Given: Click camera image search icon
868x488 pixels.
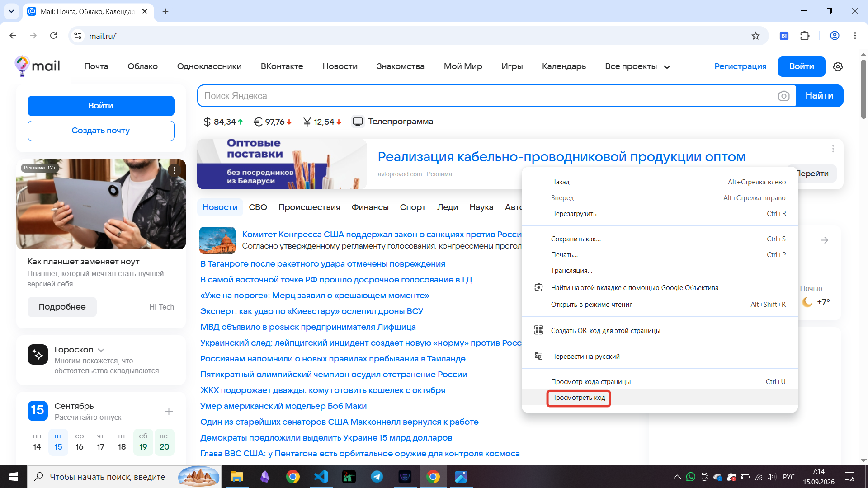Looking at the screenshot, I should pos(784,96).
